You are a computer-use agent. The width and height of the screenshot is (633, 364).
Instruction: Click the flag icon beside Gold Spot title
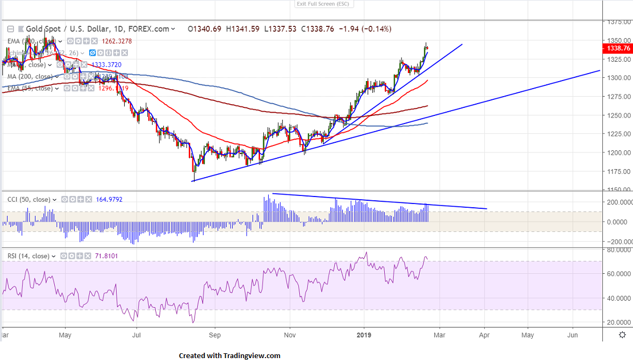[x=21, y=29]
